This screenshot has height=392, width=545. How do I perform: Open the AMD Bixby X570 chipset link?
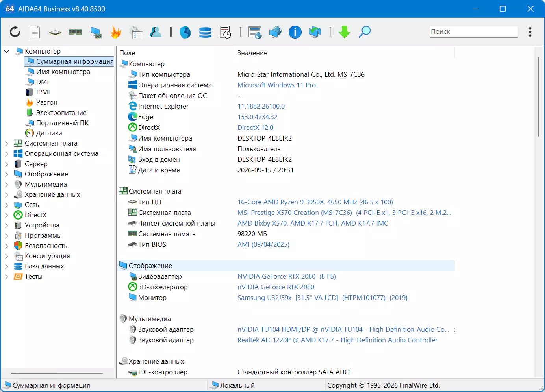(x=313, y=223)
